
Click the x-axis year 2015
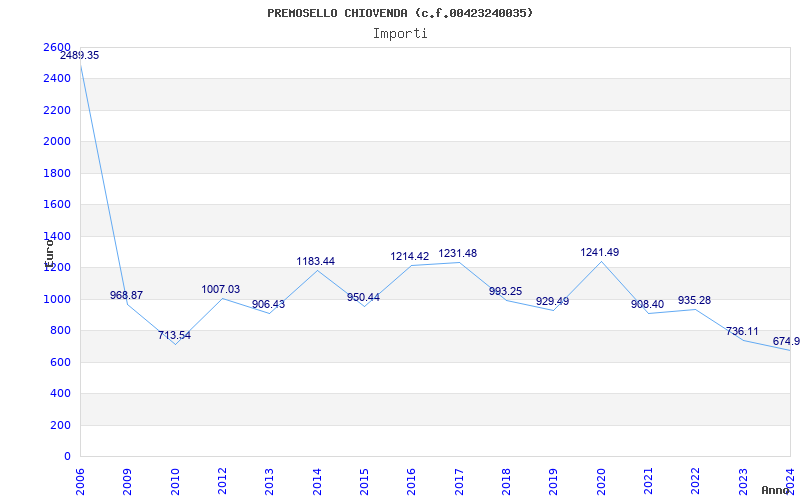click(x=364, y=482)
